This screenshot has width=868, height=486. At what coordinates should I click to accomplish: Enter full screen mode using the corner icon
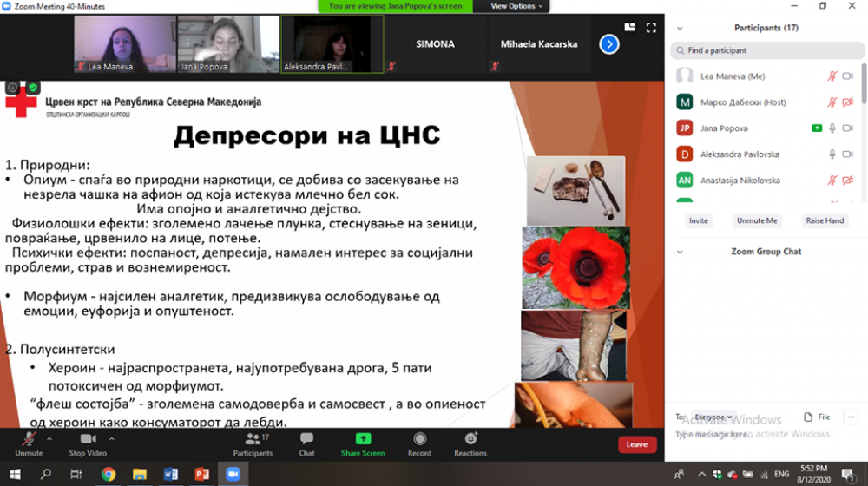point(651,27)
